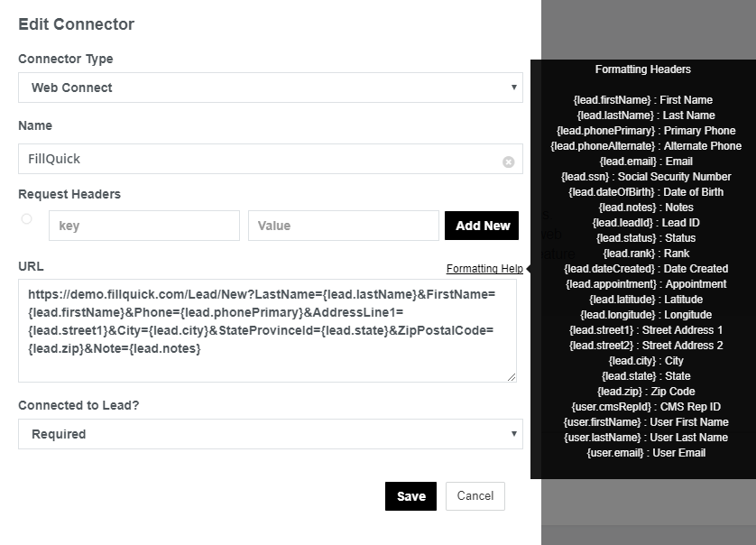This screenshot has width=756, height=545.
Task: Click the Edit Connector dialog heading
Action: coord(77,24)
